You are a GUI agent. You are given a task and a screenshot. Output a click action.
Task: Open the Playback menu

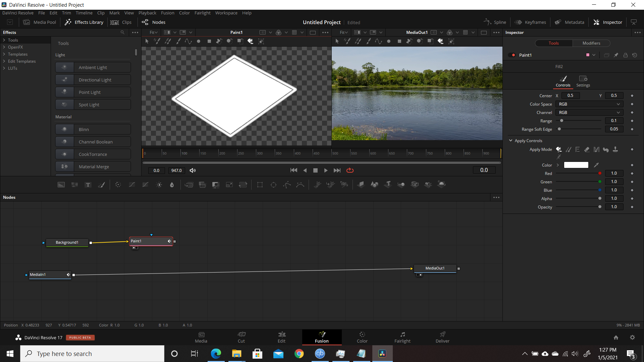(x=147, y=13)
